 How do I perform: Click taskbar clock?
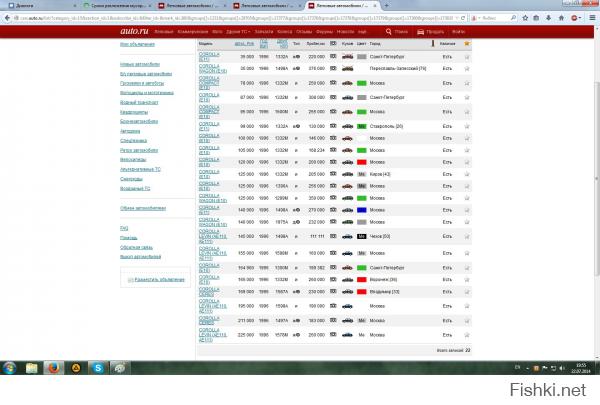click(581, 368)
